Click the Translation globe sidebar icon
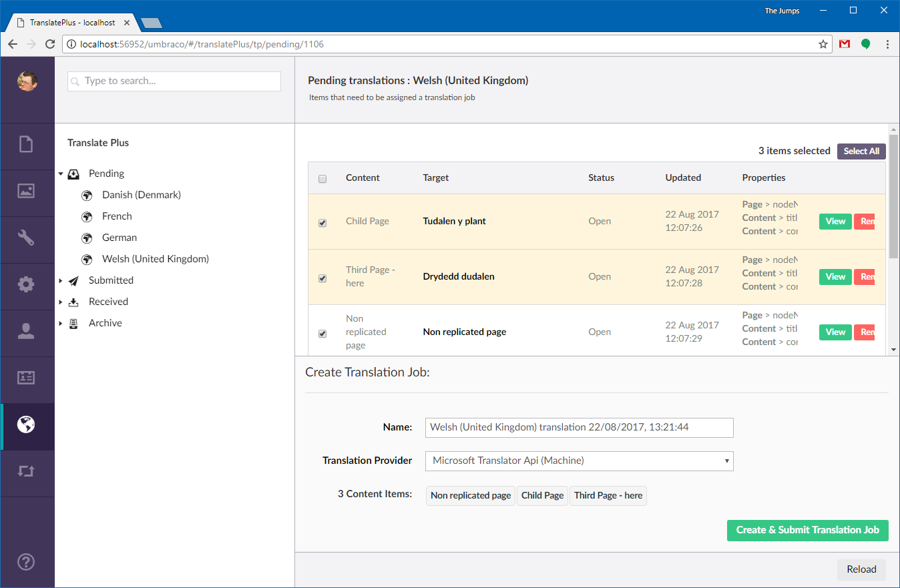 (27, 424)
